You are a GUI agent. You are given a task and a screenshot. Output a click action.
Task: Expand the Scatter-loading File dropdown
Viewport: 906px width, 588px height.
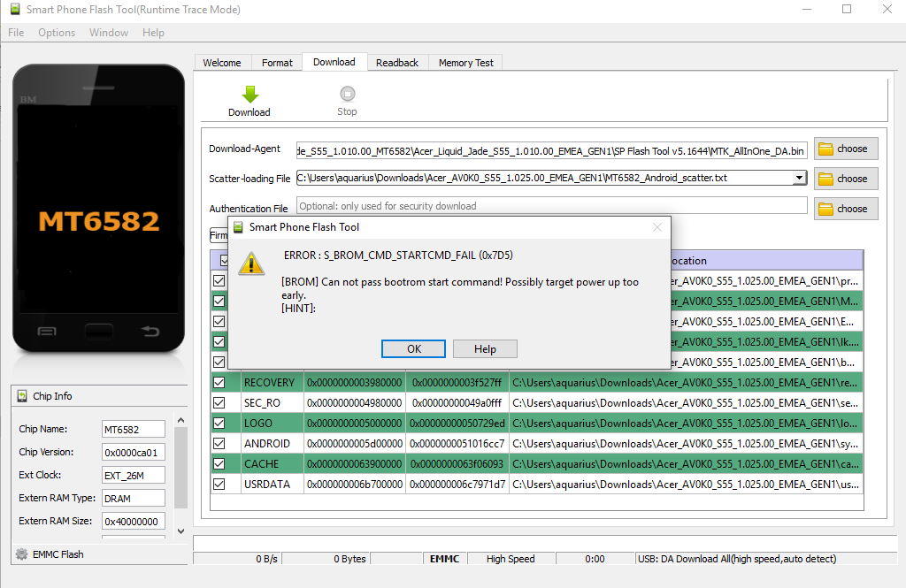pos(799,178)
